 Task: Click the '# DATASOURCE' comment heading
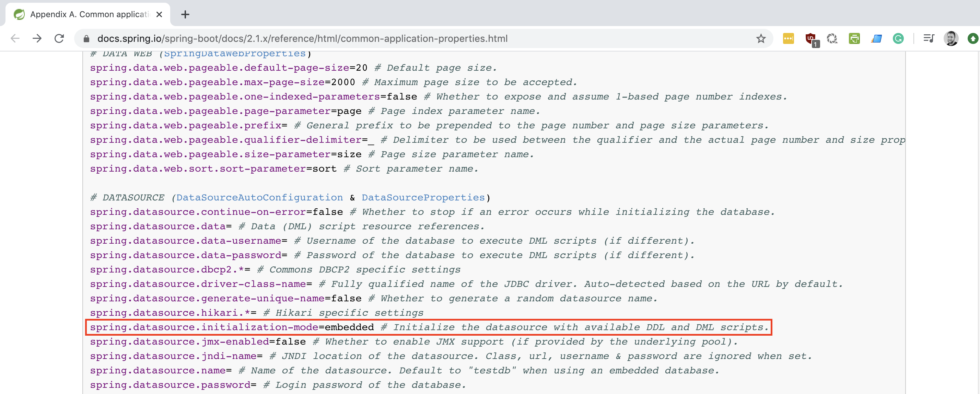(x=127, y=198)
